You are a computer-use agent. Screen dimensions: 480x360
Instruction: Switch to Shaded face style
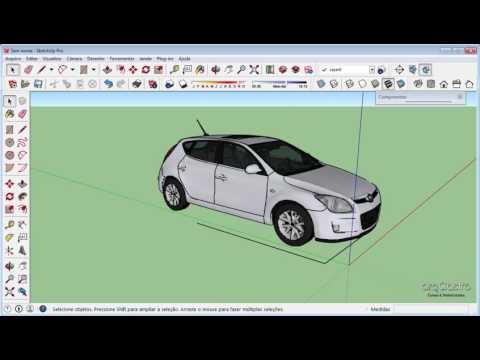click(x=375, y=84)
